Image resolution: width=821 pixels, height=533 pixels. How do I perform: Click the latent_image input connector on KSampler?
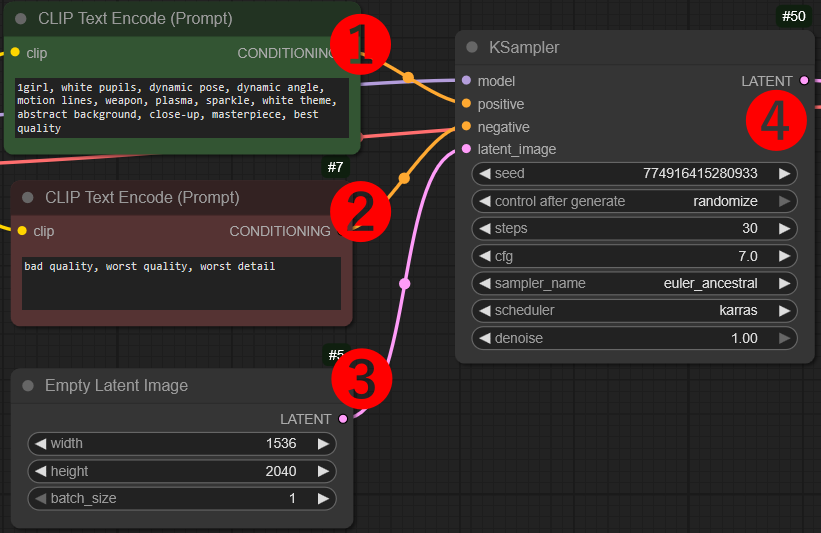pyautogui.click(x=466, y=149)
